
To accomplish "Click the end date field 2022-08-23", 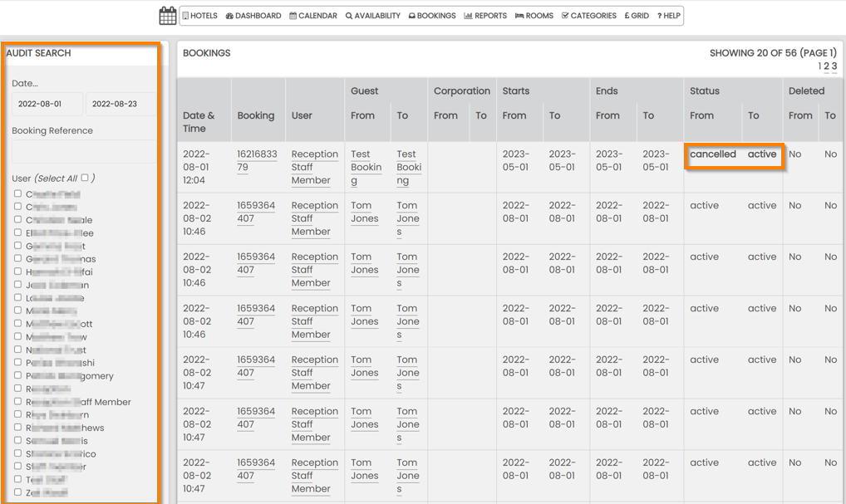I will point(120,105).
